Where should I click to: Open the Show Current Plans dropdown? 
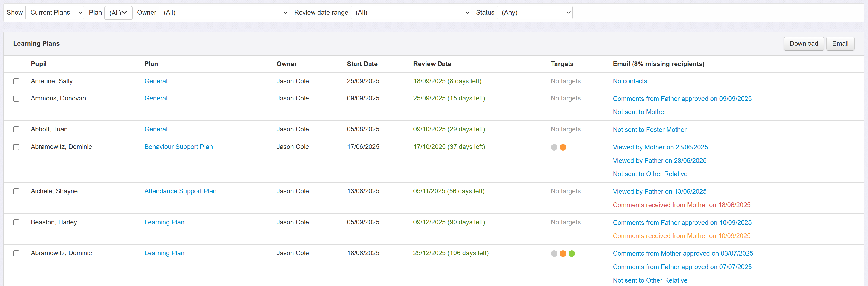click(x=55, y=13)
